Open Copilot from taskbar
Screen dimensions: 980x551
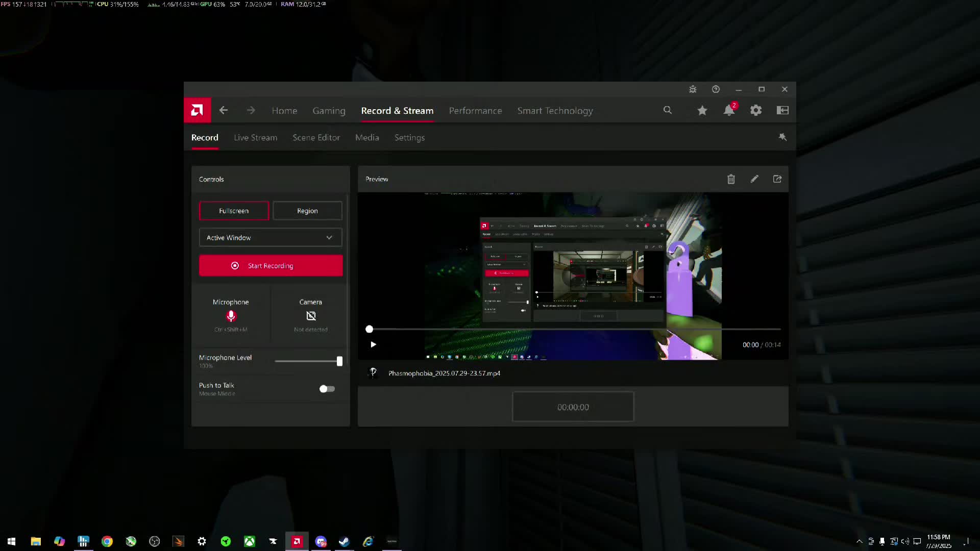point(59,541)
